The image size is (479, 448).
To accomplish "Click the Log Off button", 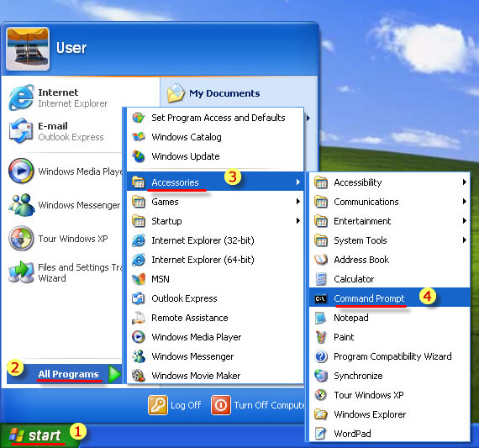I will (175, 405).
